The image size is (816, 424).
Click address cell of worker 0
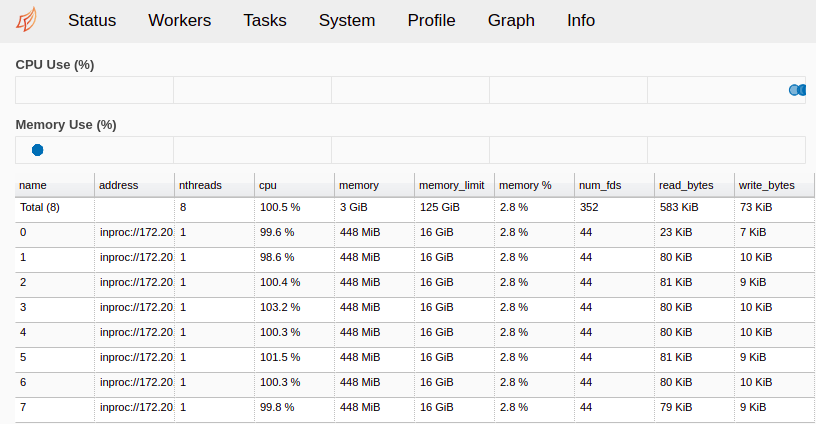click(x=136, y=232)
